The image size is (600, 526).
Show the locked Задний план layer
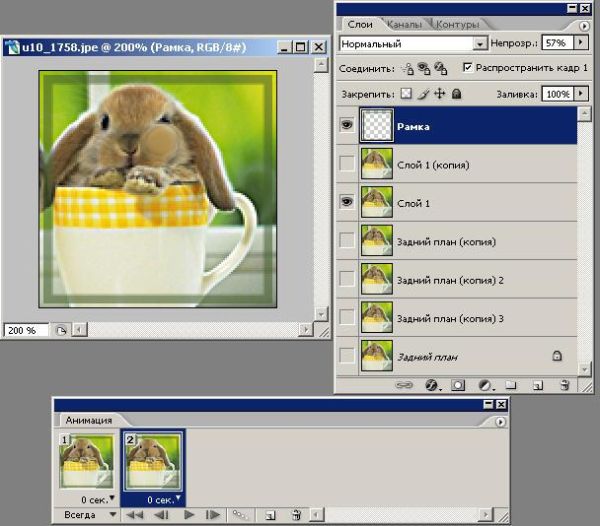[347, 355]
